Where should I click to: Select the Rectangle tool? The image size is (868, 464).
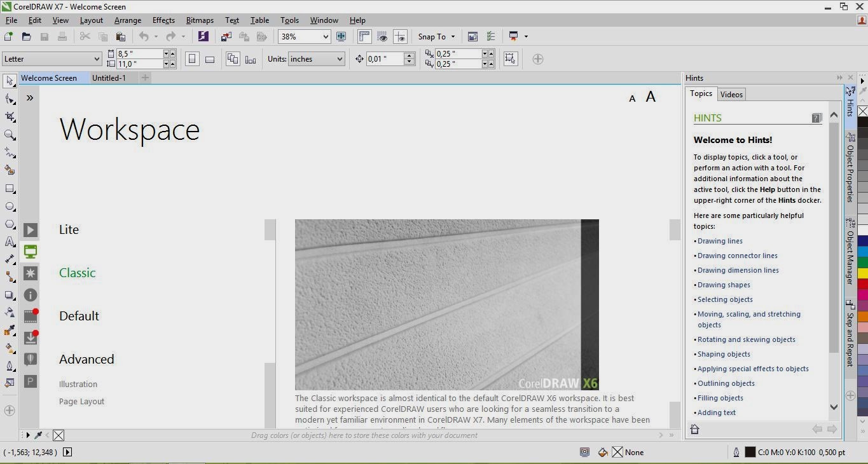tap(10, 188)
